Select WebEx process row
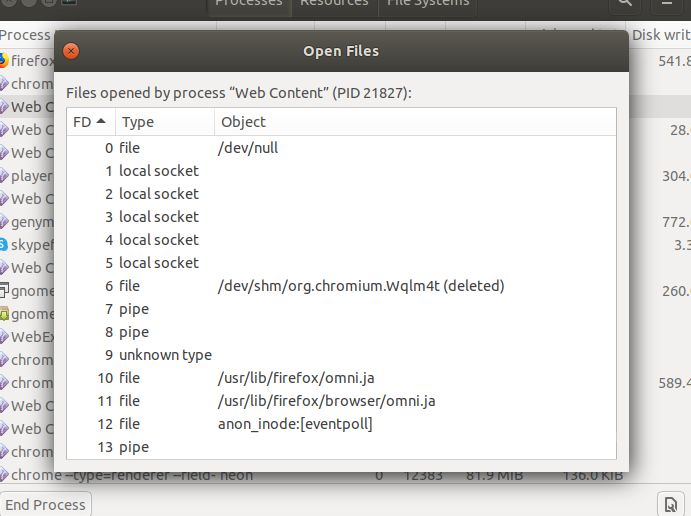The height and width of the screenshot is (516, 691). click(27, 337)
